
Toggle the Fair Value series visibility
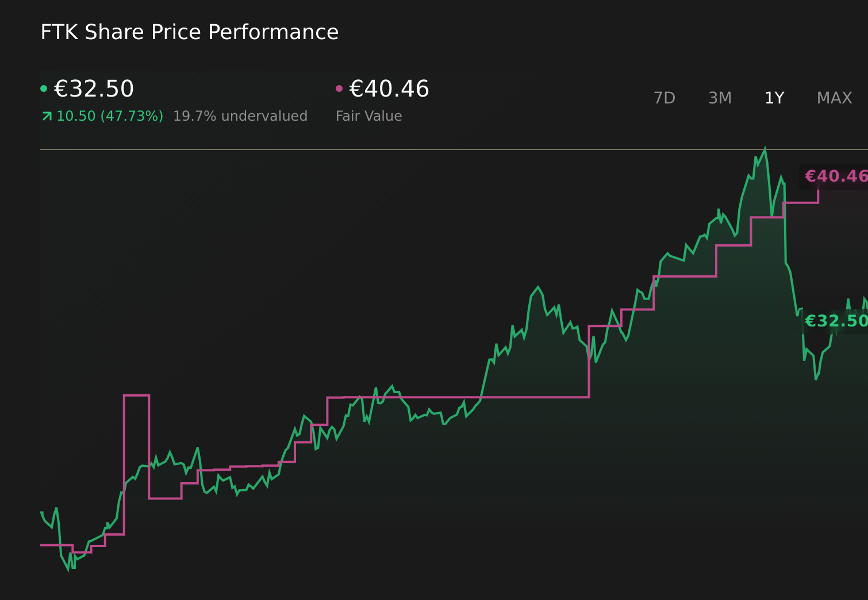(x=389, y=89)
